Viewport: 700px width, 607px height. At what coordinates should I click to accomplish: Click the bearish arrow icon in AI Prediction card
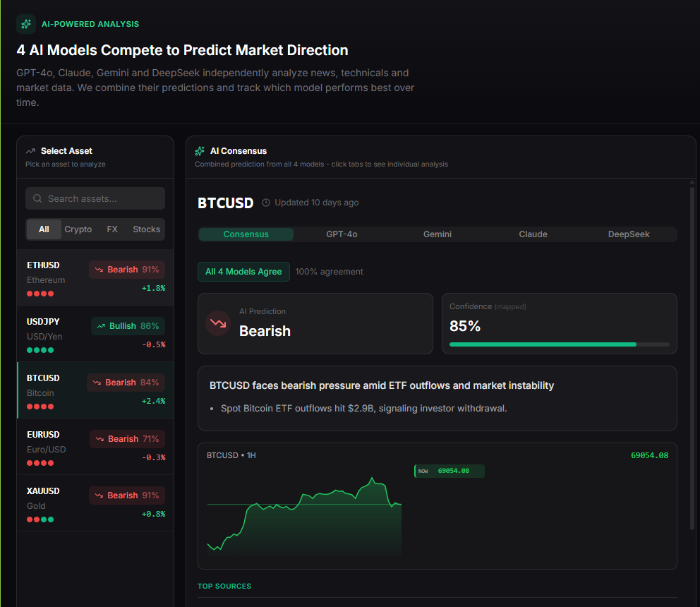pos(217,323)
